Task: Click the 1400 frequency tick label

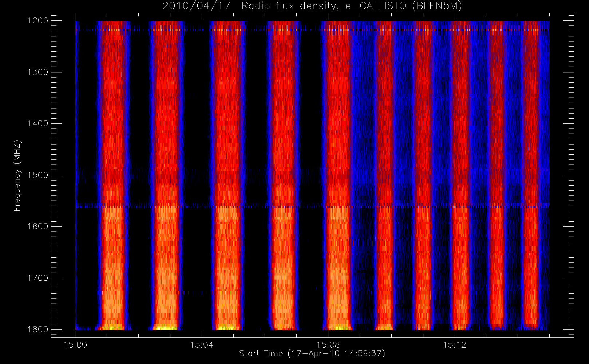Action: (x=38, y=124)
